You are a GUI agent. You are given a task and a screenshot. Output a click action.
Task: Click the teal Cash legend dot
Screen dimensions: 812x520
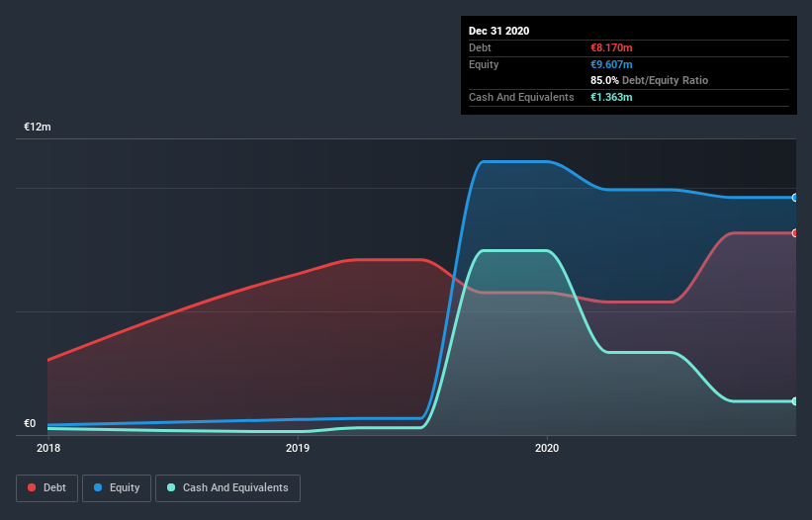171,487
